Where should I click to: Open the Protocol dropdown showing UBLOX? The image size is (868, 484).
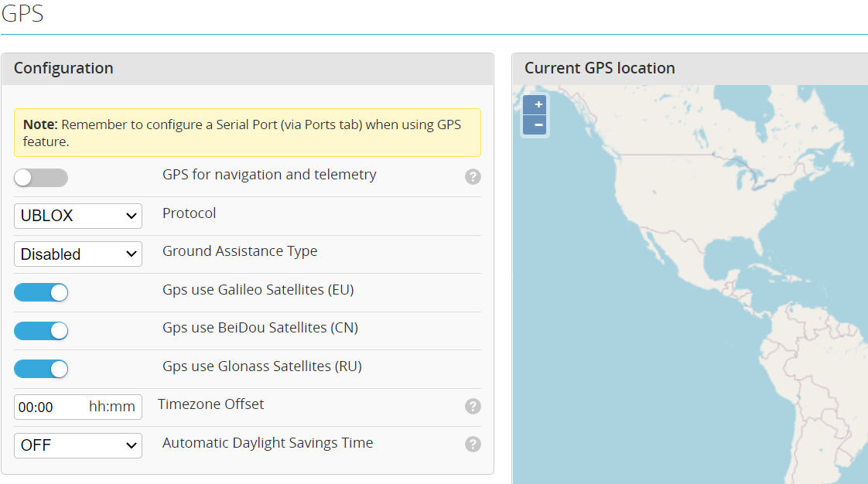point(77,216)
